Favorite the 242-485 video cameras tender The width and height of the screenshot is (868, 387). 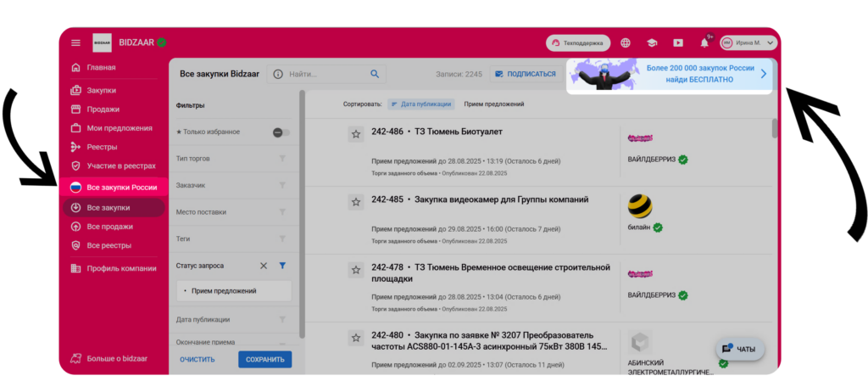[x=356, y=201]
